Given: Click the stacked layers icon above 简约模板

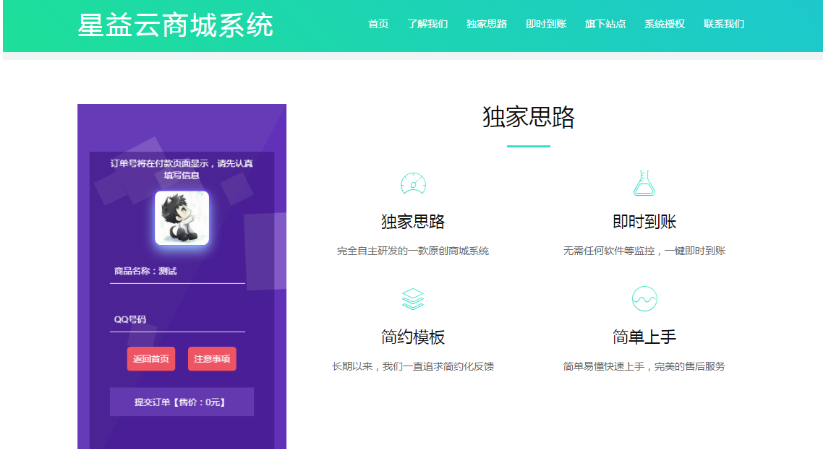Looking at the screenshot, I should [x=413, y=299].
